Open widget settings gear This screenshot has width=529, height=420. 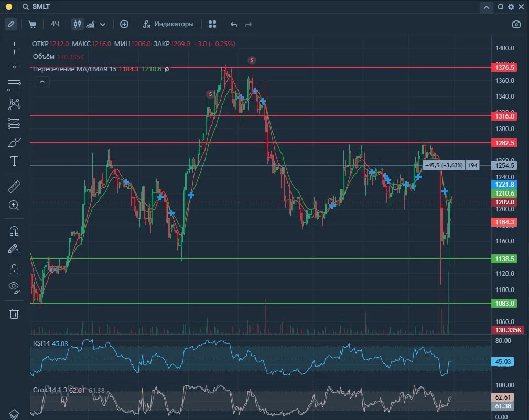click(x=511, y=7)
